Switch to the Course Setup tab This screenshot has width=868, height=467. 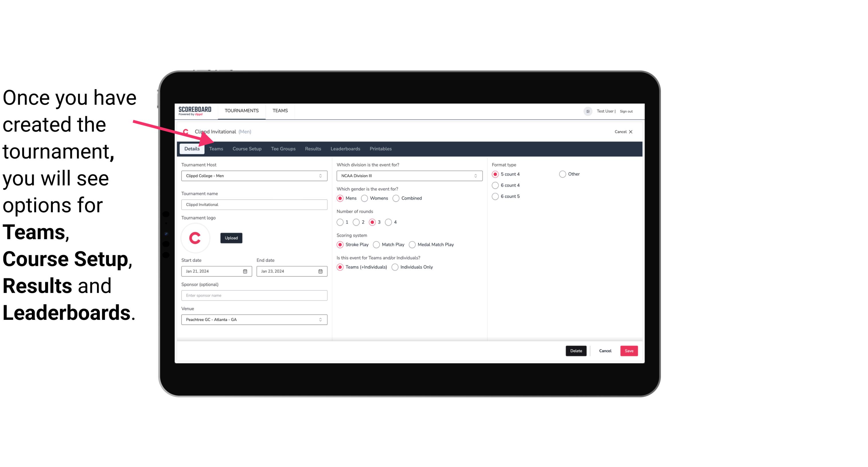click(x=246, y=148)
